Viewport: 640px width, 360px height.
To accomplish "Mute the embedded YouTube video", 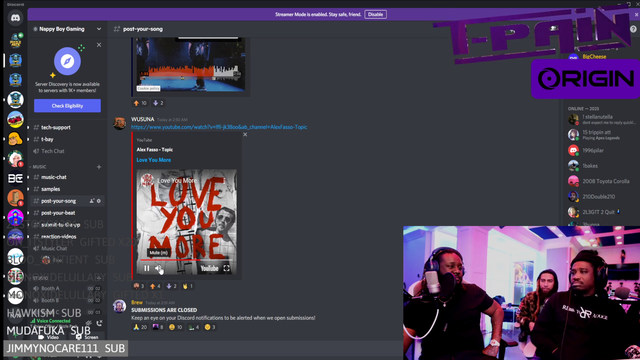I will click(158, 268).
